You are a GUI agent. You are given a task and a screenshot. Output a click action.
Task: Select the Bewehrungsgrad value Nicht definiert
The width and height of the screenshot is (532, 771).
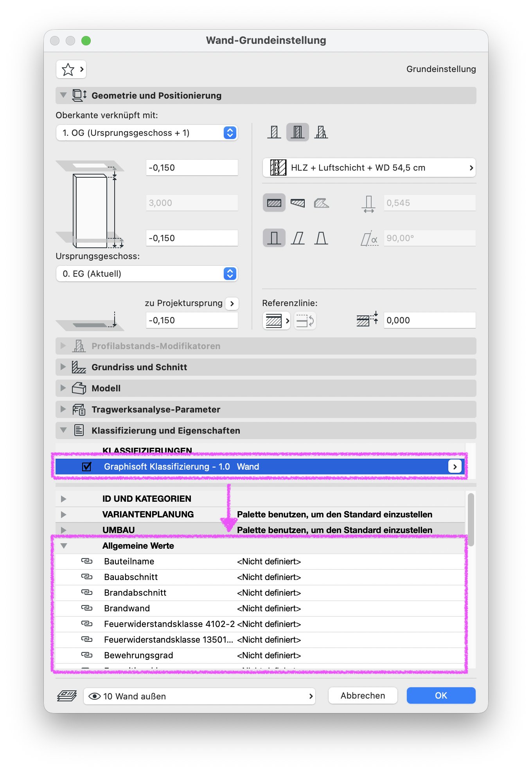[x=269, y=655]
